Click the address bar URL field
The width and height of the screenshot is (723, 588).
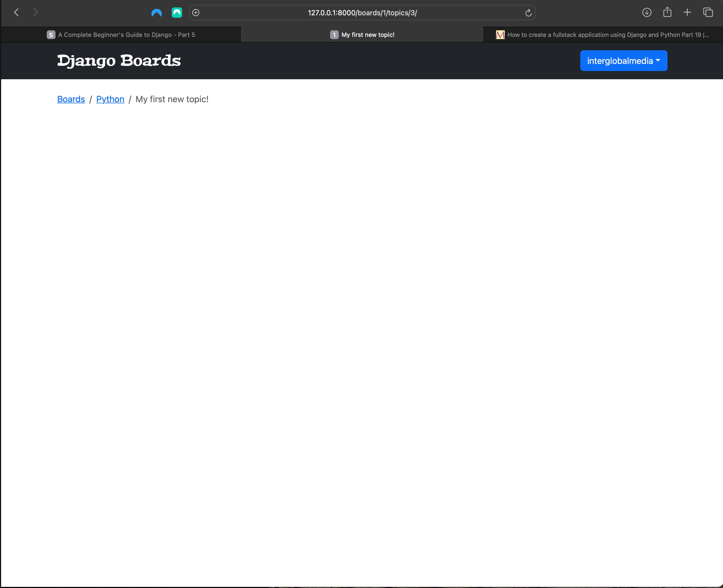click(362, 13)
